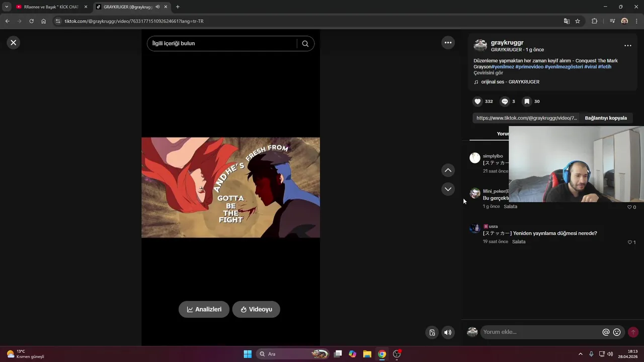Mute the TikTok tab via speaker icon
Viewport: 644px width, 362px height.
click(158, 7)
